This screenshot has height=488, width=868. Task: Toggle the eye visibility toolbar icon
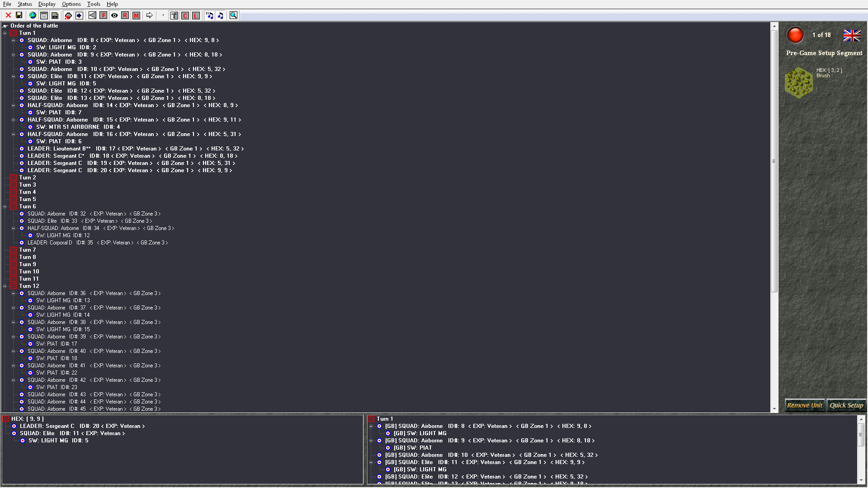[114, 15]
